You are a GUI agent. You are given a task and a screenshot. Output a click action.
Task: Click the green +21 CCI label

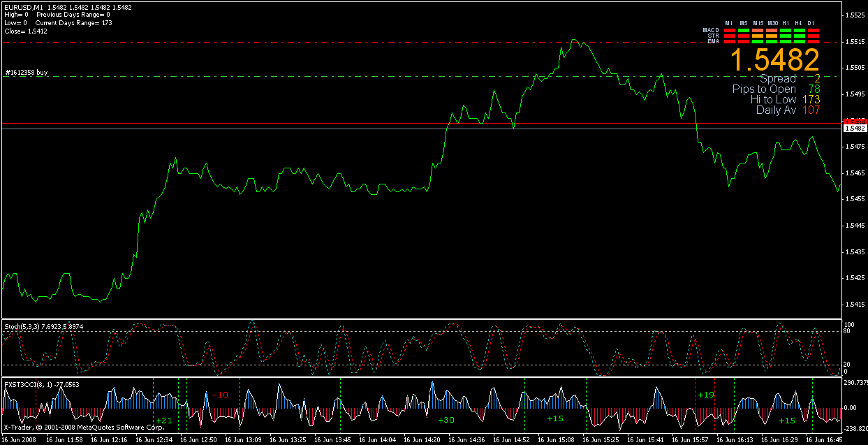pyautogui.click(x=163, y=420)
